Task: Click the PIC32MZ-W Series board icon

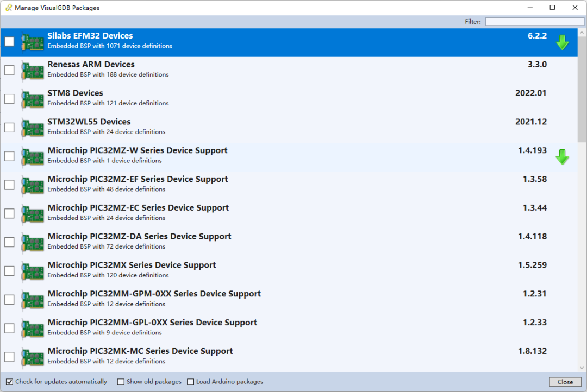Action: point(33,157)
